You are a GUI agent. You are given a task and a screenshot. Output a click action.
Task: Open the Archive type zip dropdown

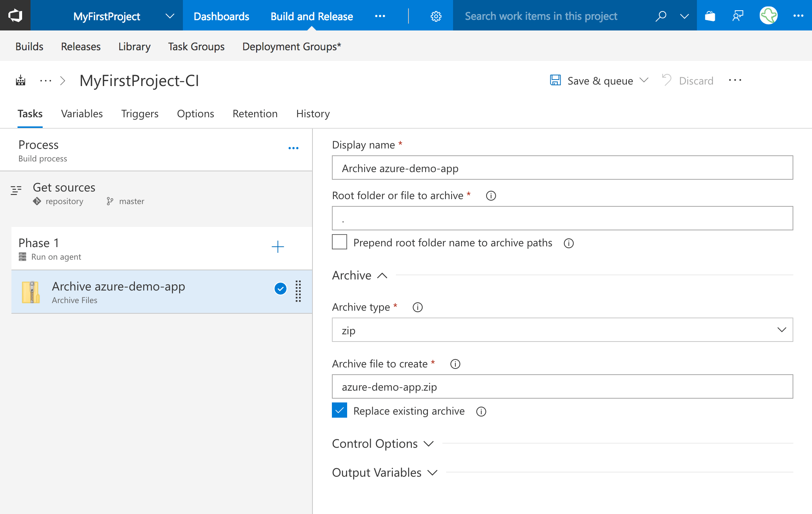pos(562,330)
